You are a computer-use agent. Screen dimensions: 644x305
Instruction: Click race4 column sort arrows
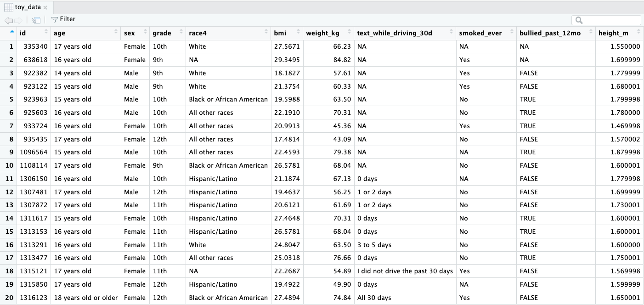point(266,33)
